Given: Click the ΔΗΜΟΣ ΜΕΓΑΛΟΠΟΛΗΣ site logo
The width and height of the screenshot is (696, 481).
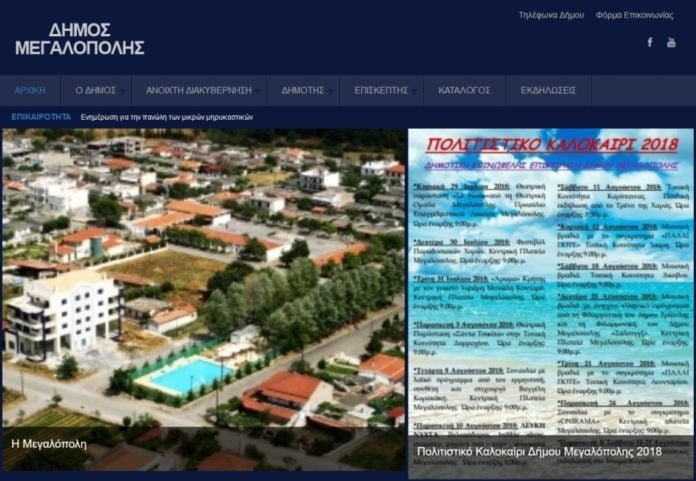Looking at the screenshot, I should [x=80, y=39].
